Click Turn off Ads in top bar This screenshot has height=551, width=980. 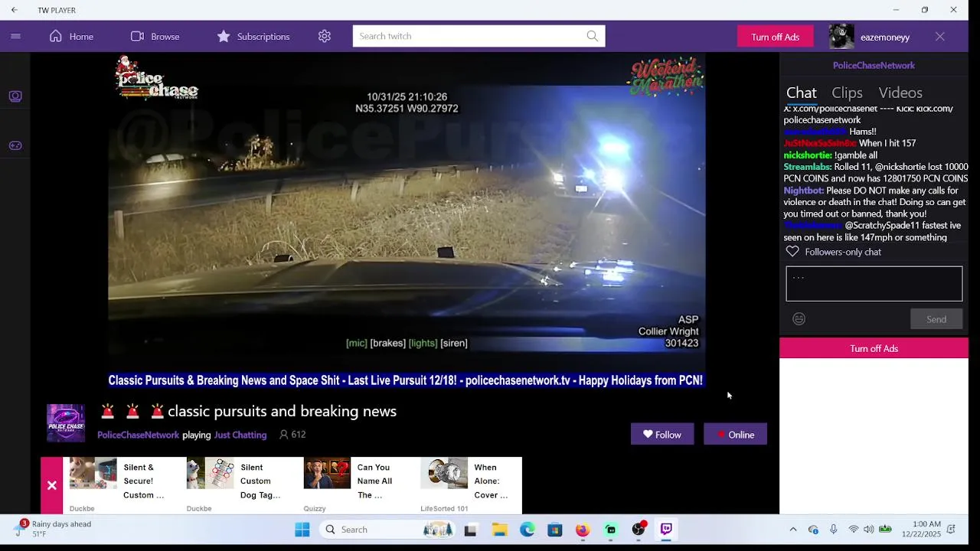[775, 37]
